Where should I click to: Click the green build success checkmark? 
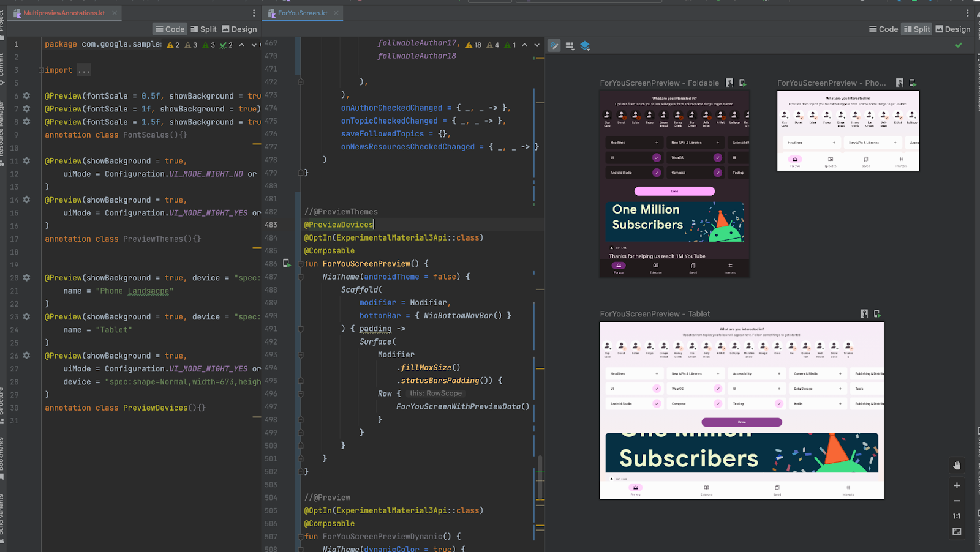click(x=959, y=45)
